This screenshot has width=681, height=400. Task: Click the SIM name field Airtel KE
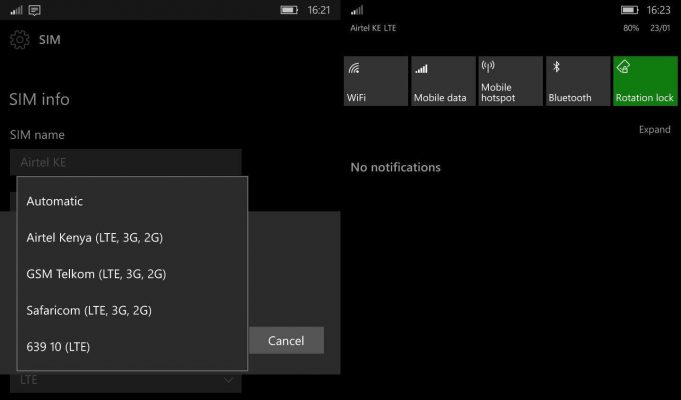coord(126,162)
